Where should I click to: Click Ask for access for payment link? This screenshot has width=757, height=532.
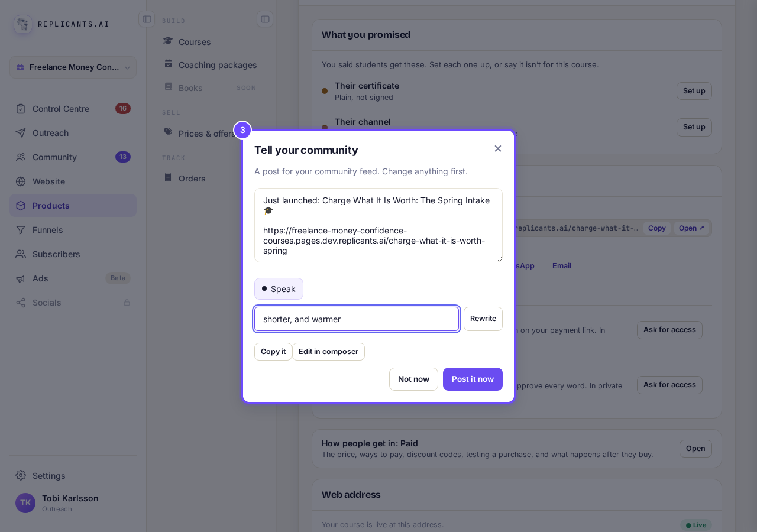(x=669, y=330)
